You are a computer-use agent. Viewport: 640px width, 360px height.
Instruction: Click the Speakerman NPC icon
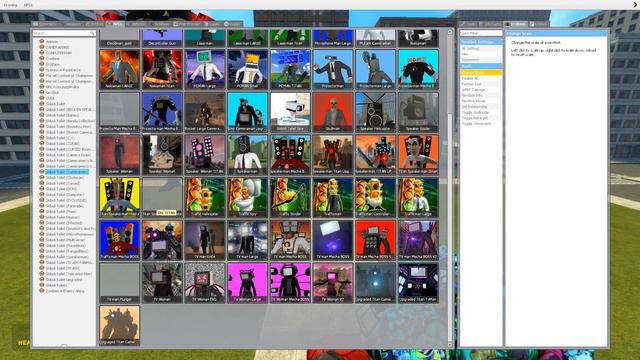[x=248, y=155]
